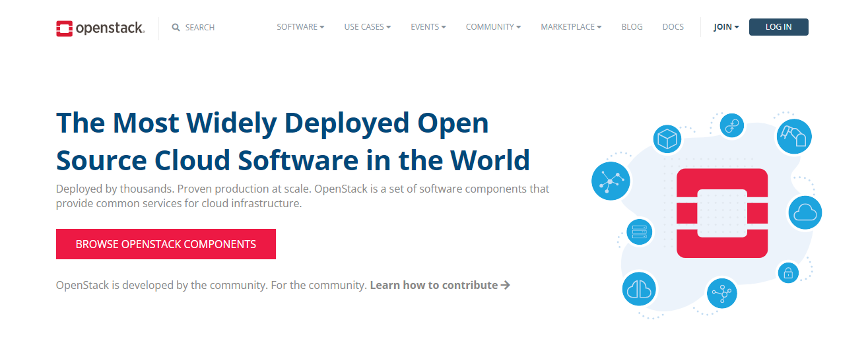Expand the Community menu
868x347 pixels.
point(493,27)
